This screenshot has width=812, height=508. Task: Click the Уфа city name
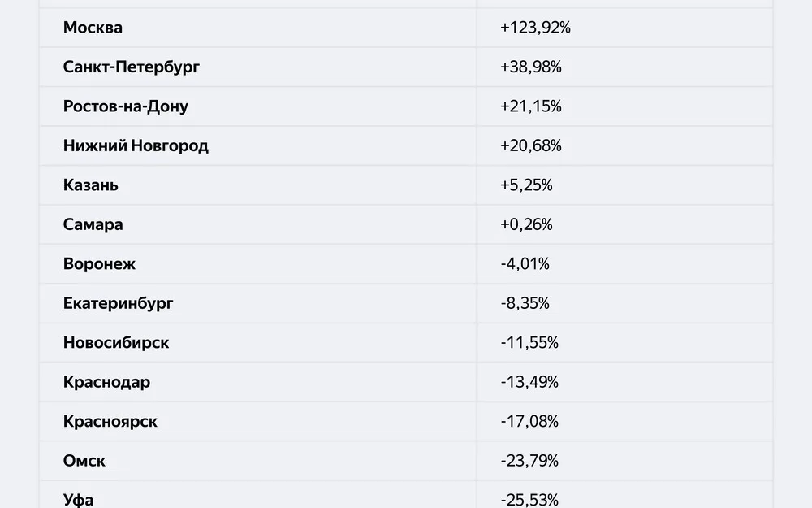pyautogui.click(x=78, y=499)
